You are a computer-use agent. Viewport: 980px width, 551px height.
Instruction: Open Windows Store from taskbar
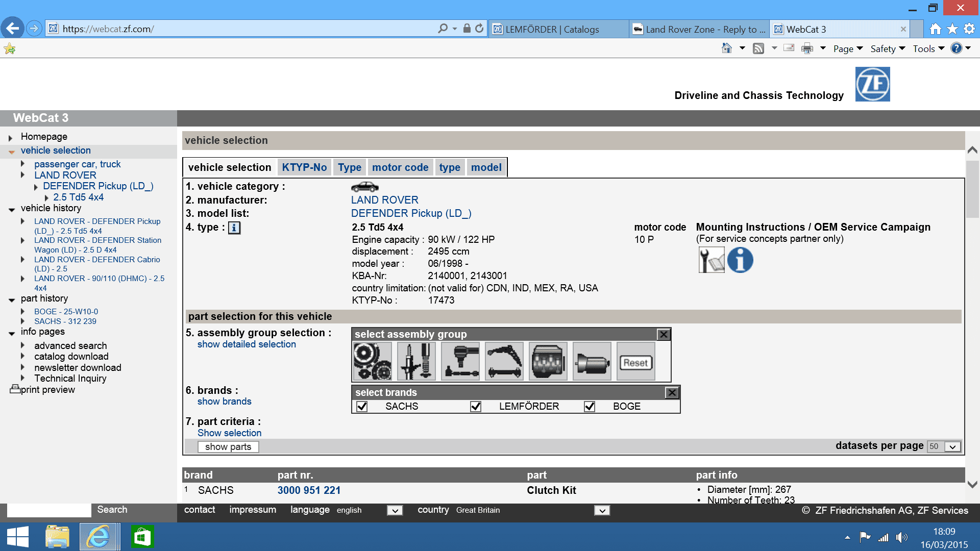click(x=142, y=537)
